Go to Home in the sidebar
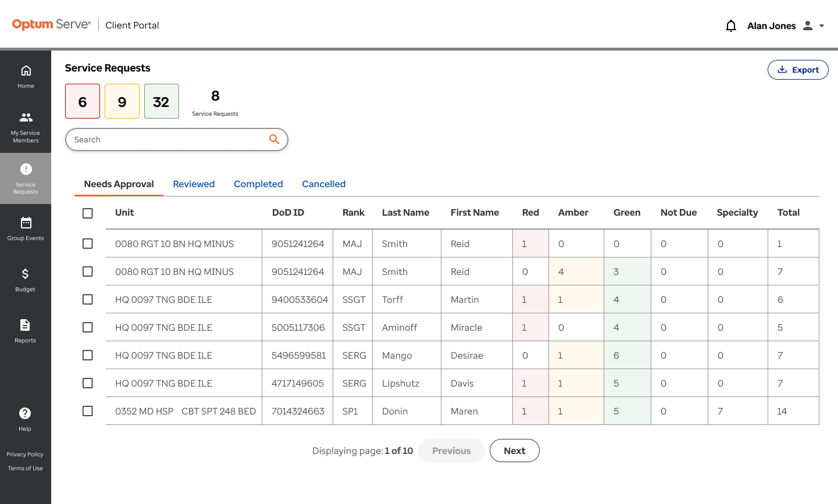 (26, 77)
